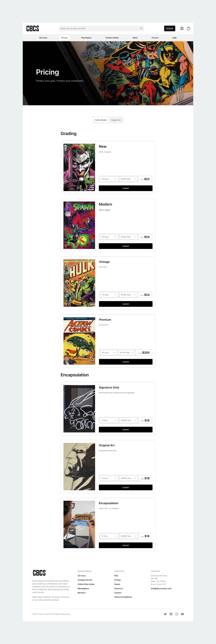Open the 20 Day dropdown for Original Art
This screenshot has width=216, height=644.
(x=109, y=478)
